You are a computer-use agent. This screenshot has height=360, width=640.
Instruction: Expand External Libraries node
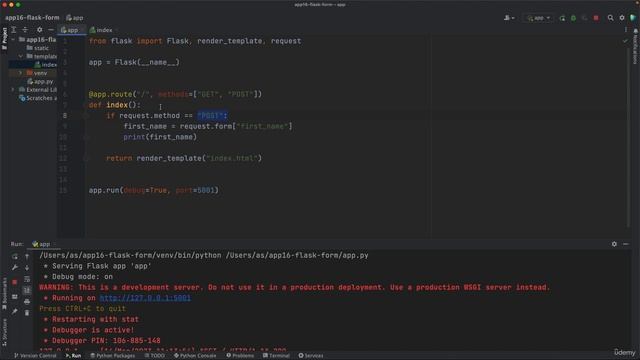pyautogui.click(x=13, y=90)
